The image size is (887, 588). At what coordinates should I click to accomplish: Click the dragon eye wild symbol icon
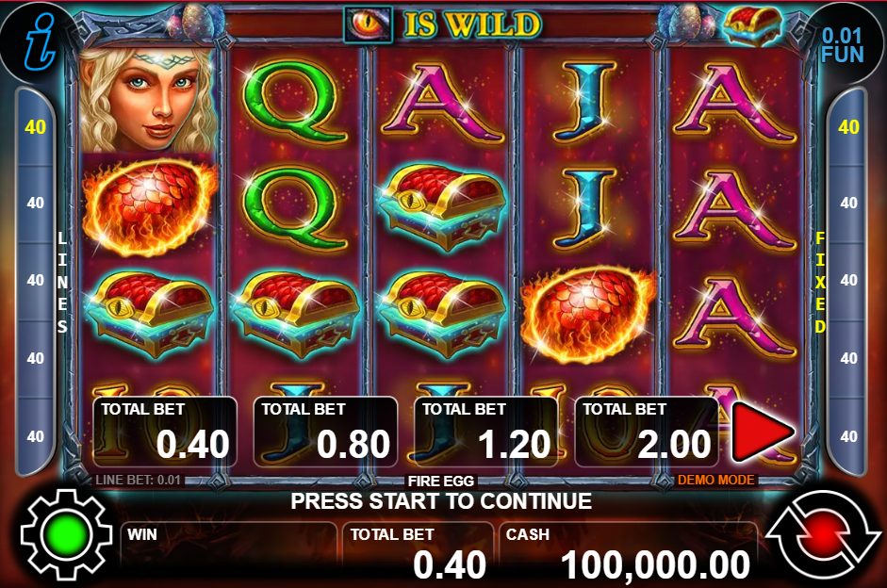point(368,24)
